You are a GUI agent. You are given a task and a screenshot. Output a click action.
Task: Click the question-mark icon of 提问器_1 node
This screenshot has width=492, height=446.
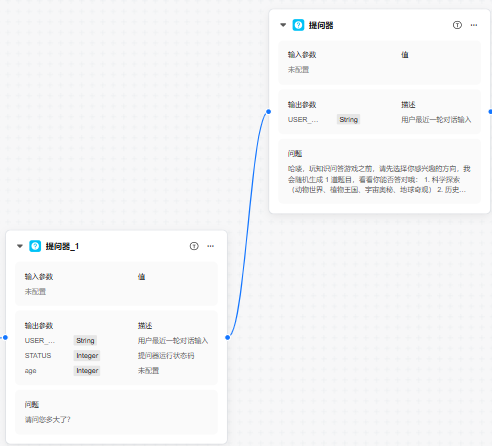(x=35, y=246)
